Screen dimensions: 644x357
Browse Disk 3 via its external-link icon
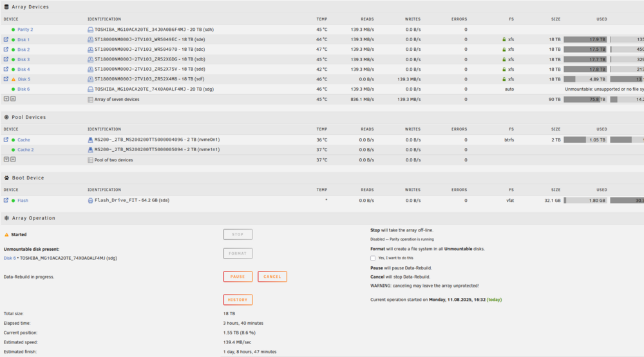click(6, 59)
